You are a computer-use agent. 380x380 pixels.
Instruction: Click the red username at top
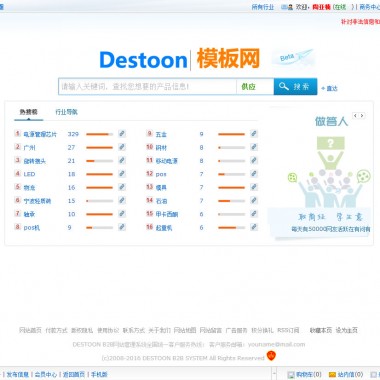tap(321, 7)
